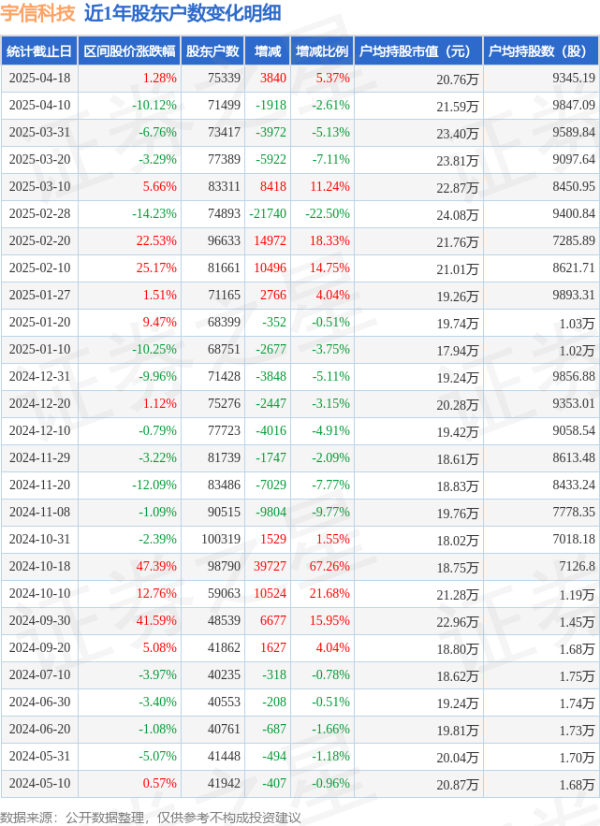
Task: Select the 区间股价涨跌幅 column header
Action: (129, 51)
